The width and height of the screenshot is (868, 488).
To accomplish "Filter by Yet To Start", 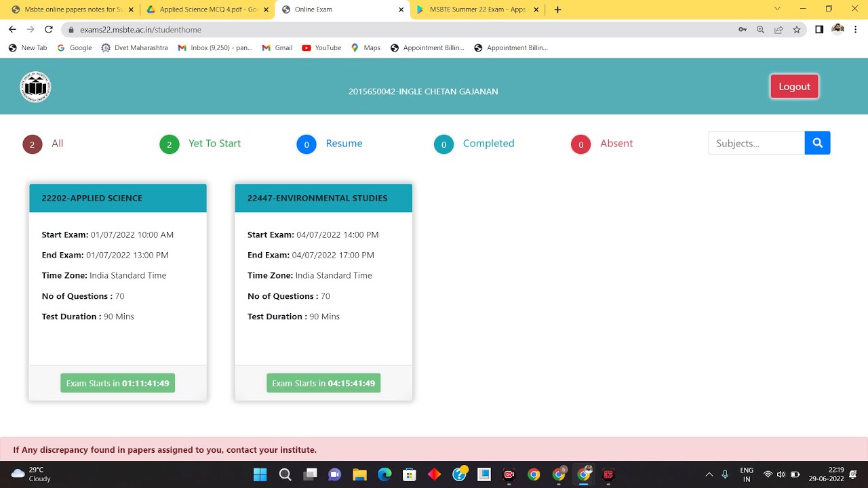I will coord(214,144).
